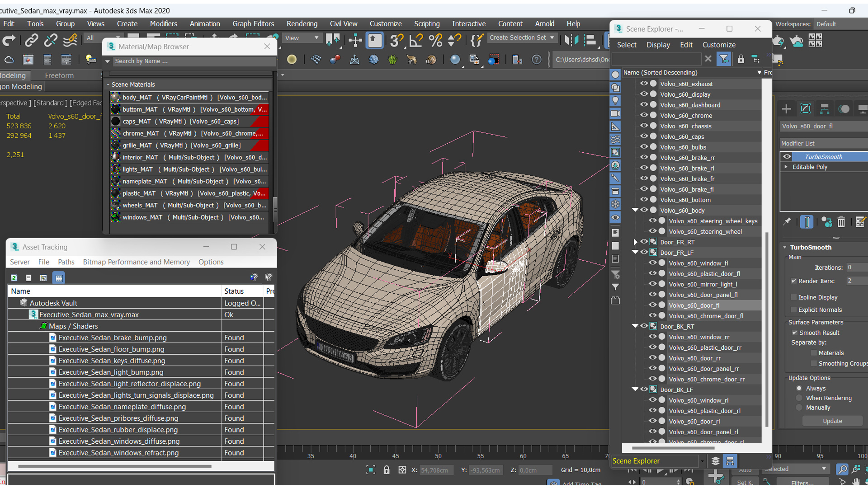Click Pin Stack icon below modifier stack
868x488 pixels.
pos(787,221)
